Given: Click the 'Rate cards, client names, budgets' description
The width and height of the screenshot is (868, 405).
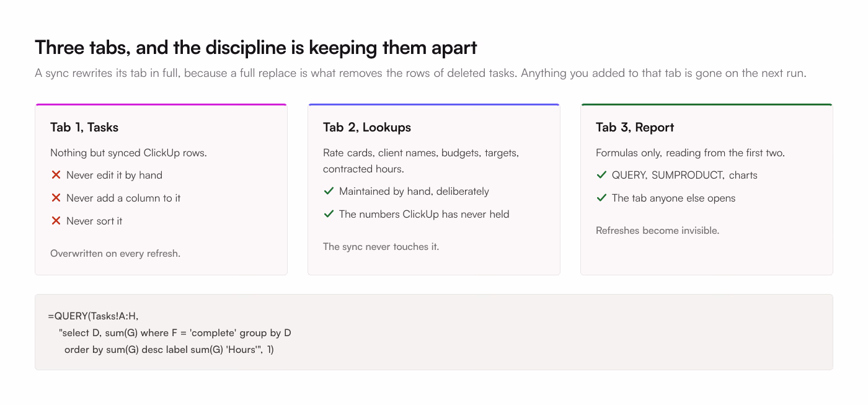Looking at the screenshot, I should [x=421, y=161].
